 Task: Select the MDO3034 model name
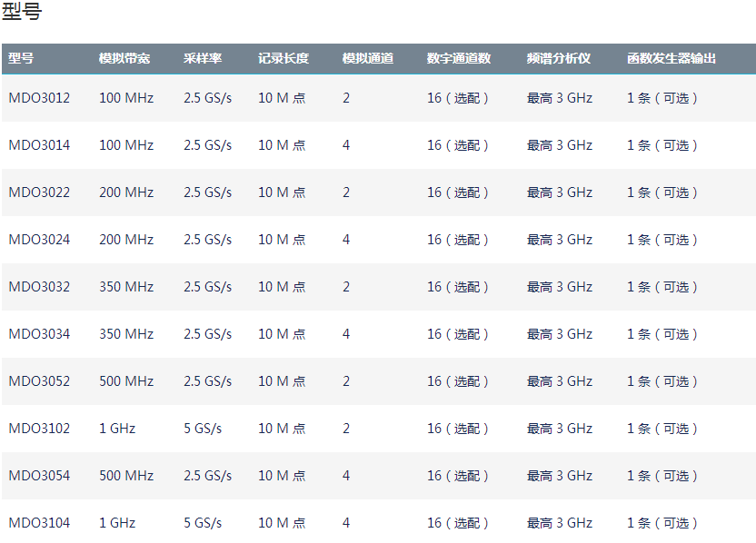[x=39, y=334]
